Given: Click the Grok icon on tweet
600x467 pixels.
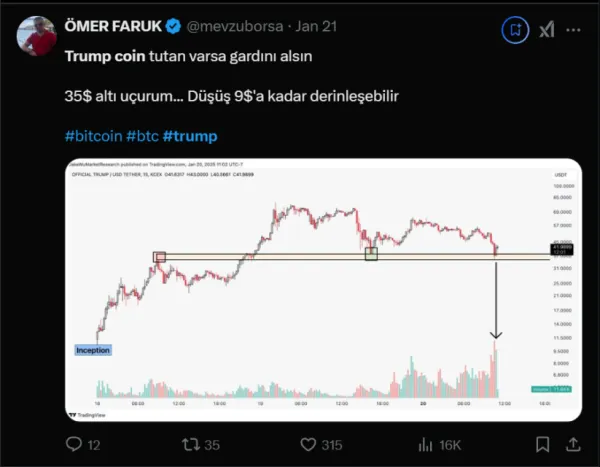Looking at the screenshot, I should pos(546,30).
